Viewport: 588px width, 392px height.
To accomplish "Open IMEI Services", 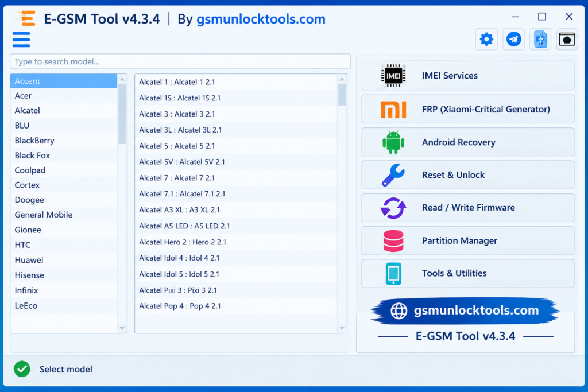I will click(467, 76).
